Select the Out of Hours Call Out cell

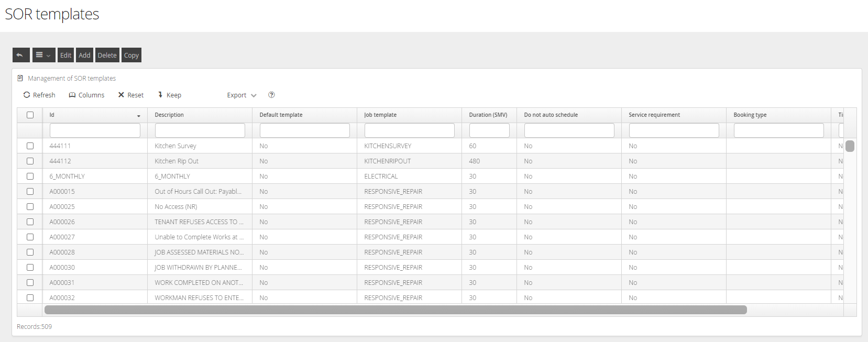tap(200, 191)
